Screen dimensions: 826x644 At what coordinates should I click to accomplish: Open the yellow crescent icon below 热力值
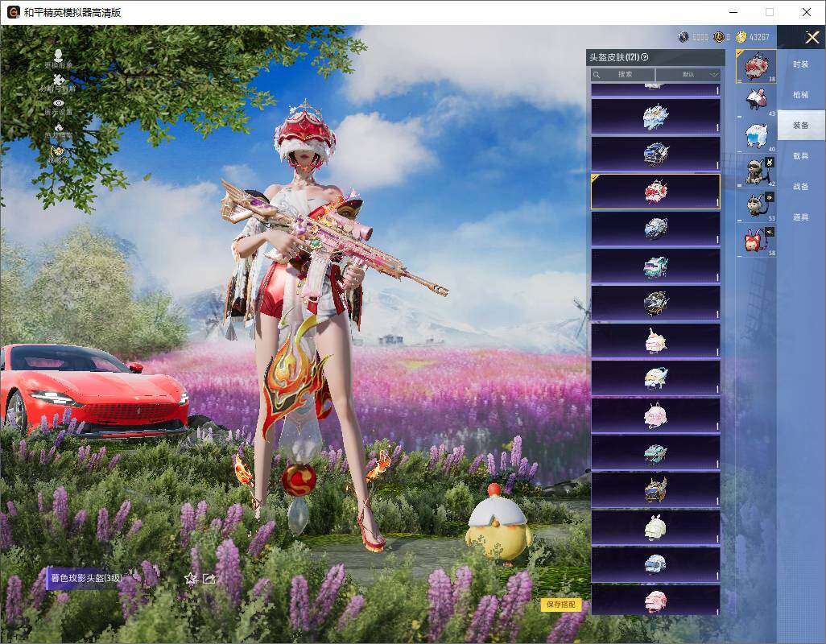pos(57,152)
